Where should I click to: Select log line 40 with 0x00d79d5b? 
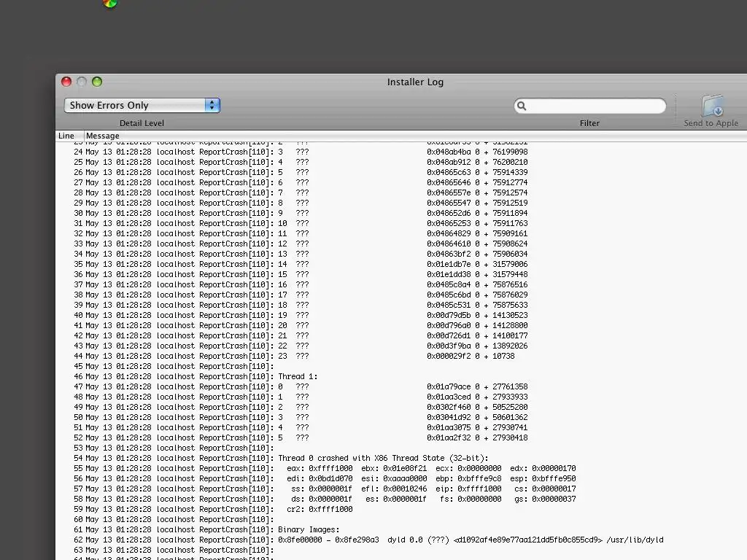tap(401, 315)
